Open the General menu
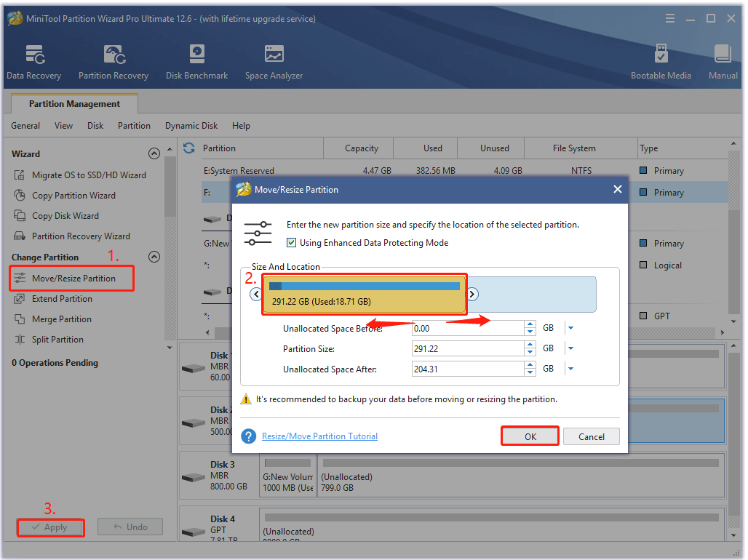Screen dimensions: 748x560 click(x=25, y=126)
